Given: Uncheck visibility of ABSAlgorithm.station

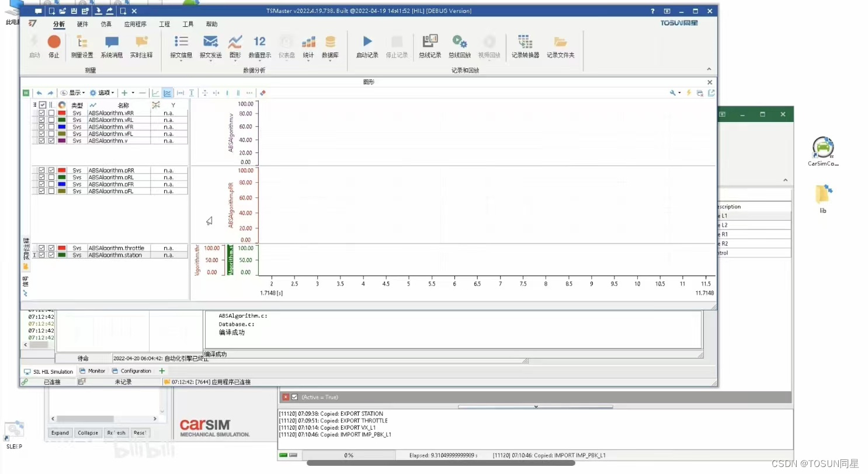Looking at the screenshot, I should pyautogui.click(x=41, y=255).
